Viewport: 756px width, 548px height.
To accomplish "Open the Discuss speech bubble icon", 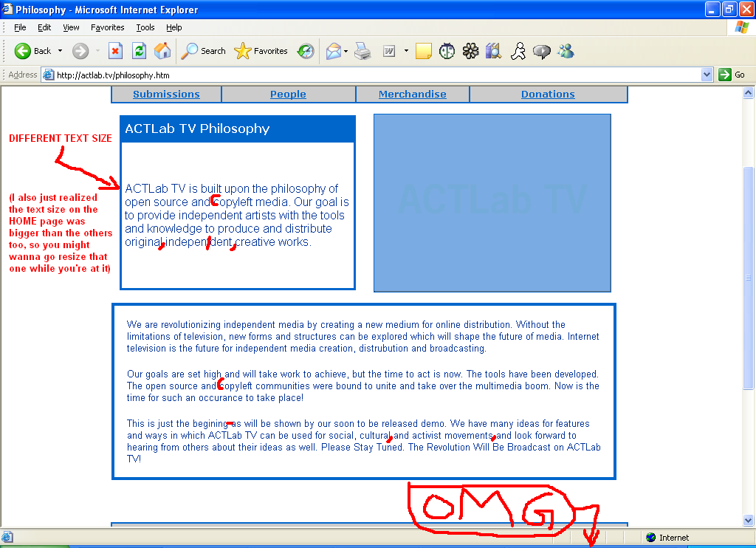I will pos(541,51).
